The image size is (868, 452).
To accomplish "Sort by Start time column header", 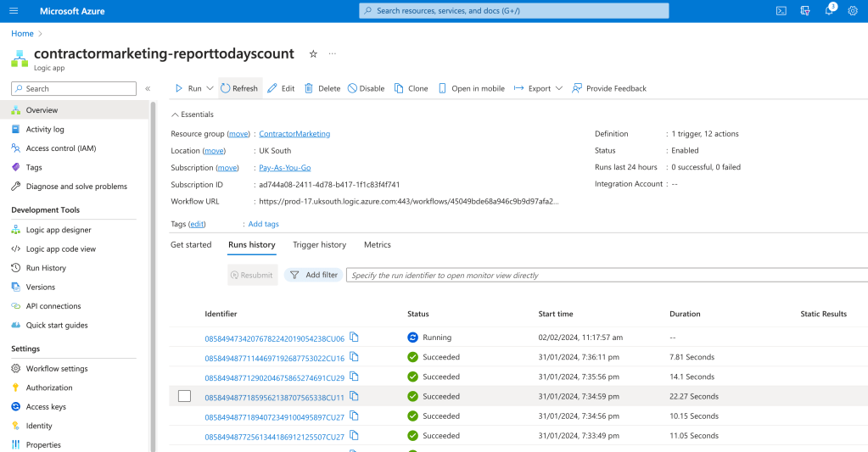I will [556, 314].
